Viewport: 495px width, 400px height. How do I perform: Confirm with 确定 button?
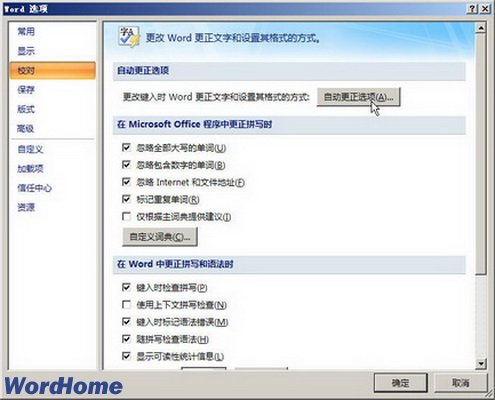400,383
